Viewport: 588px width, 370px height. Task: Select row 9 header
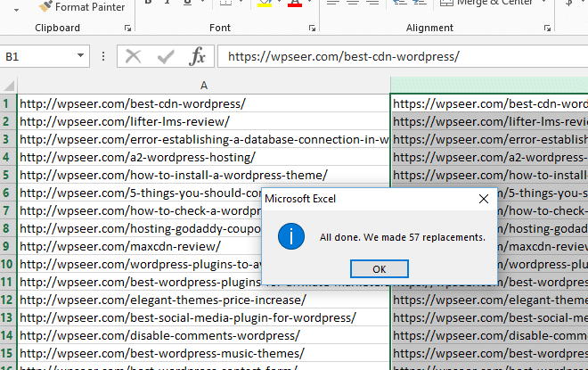tap(6, 246)
